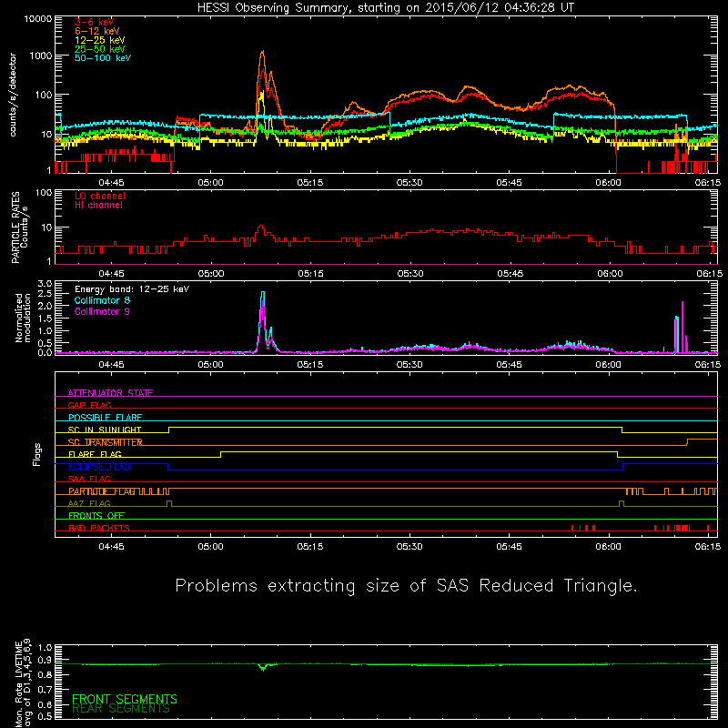Click the 0.9 y-axis value on the livetime plot
The width and height of the screenshot is (728, 728).
(45, 661)
